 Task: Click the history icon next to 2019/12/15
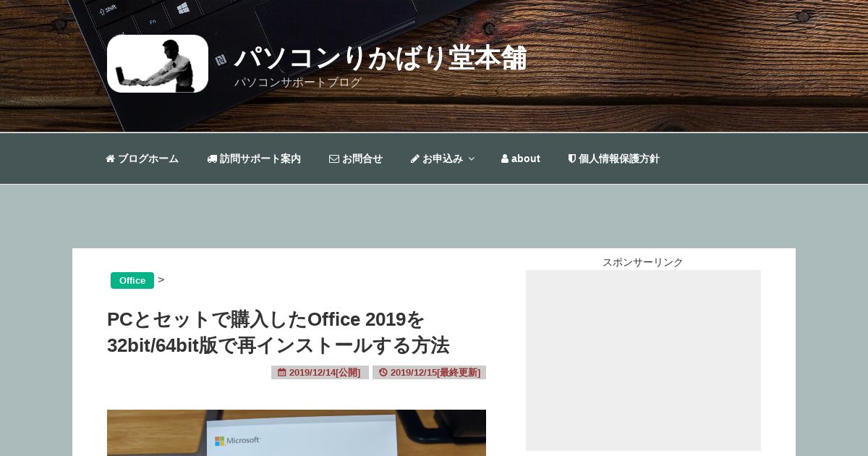(383, 372)
